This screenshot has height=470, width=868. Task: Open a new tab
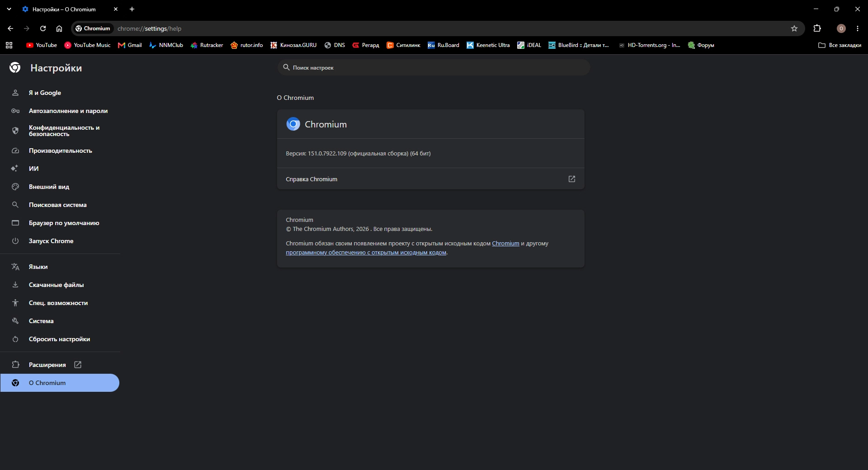132,9
